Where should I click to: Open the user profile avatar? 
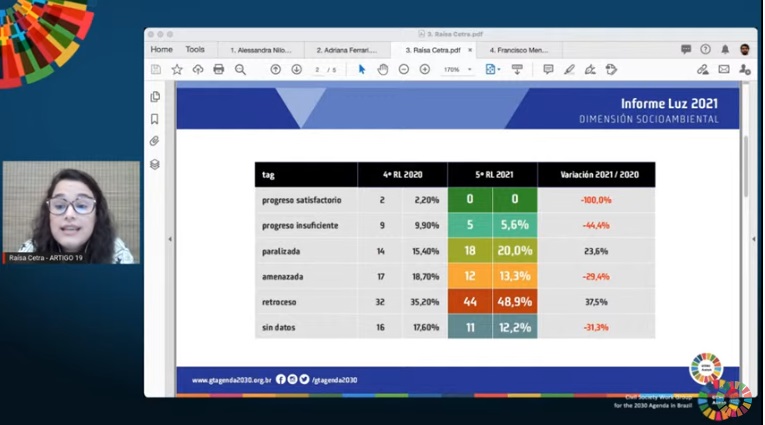coord(745,49)
